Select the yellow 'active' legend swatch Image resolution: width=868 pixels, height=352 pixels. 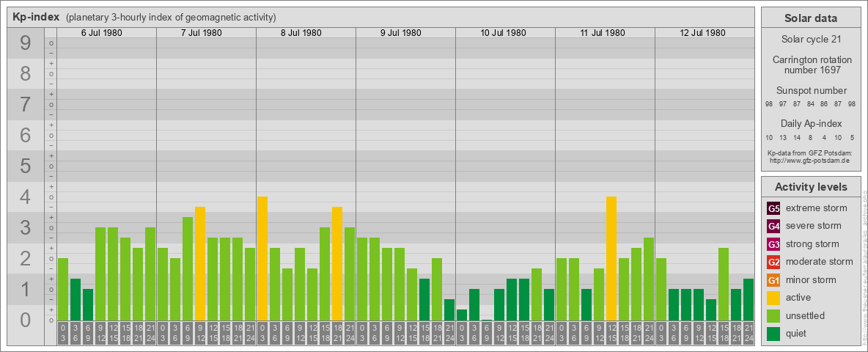pos(773,298)
